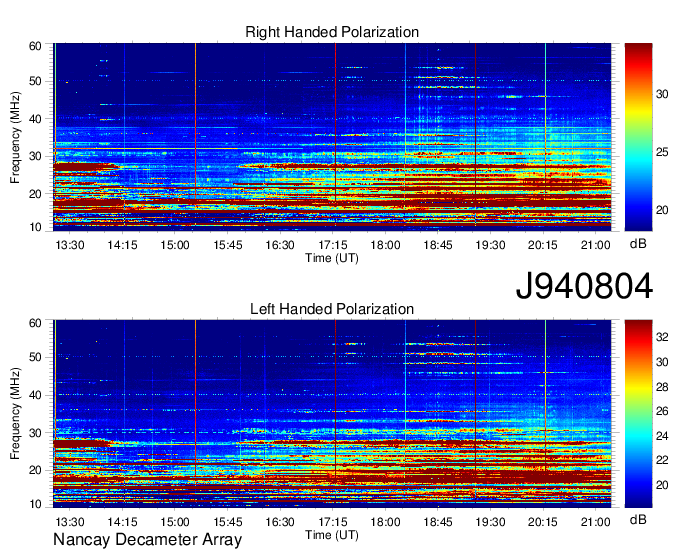Click the 20 frequency tick of Right Handed plot
The height and width of the screenshot is (552, 680).
[x=35, y=194]
